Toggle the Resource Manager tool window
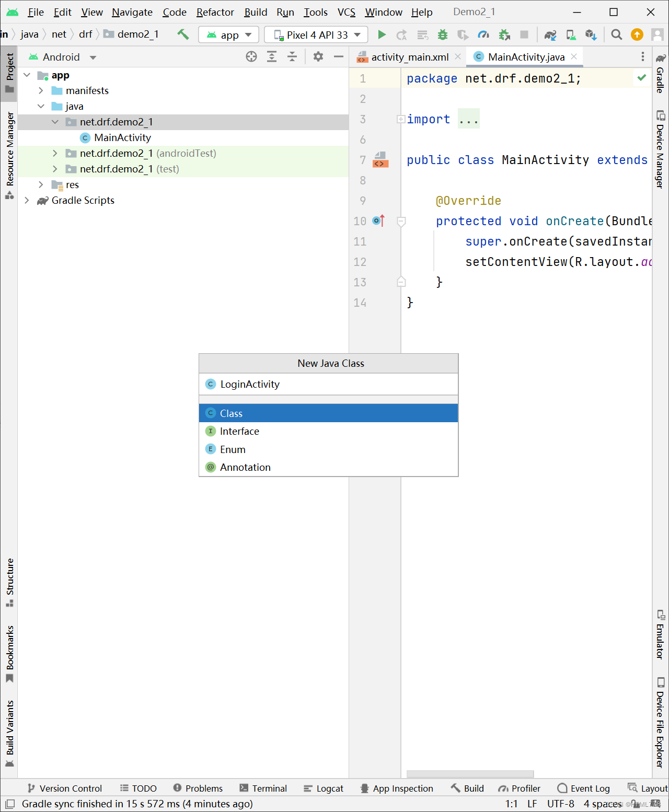669x812 pixels. 9,155
